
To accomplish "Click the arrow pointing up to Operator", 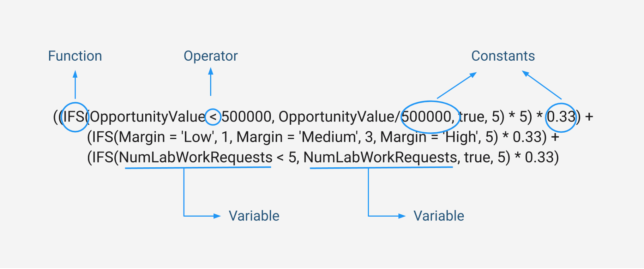I will tap(211, 82).
